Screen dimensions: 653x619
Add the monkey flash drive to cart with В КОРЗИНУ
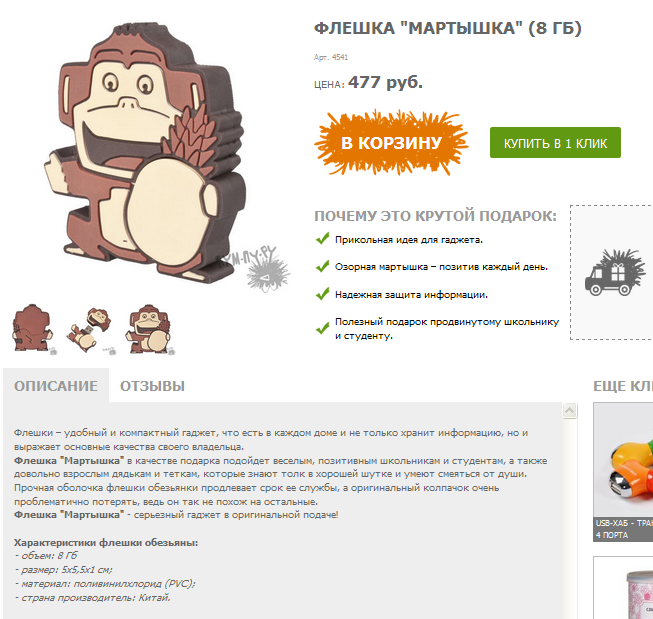point(391,143)
